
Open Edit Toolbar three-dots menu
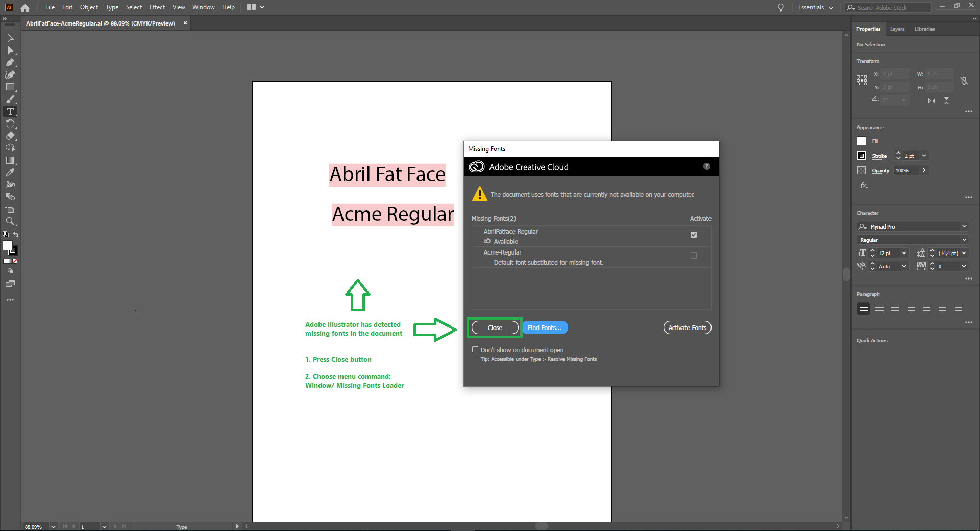(10, 300)
